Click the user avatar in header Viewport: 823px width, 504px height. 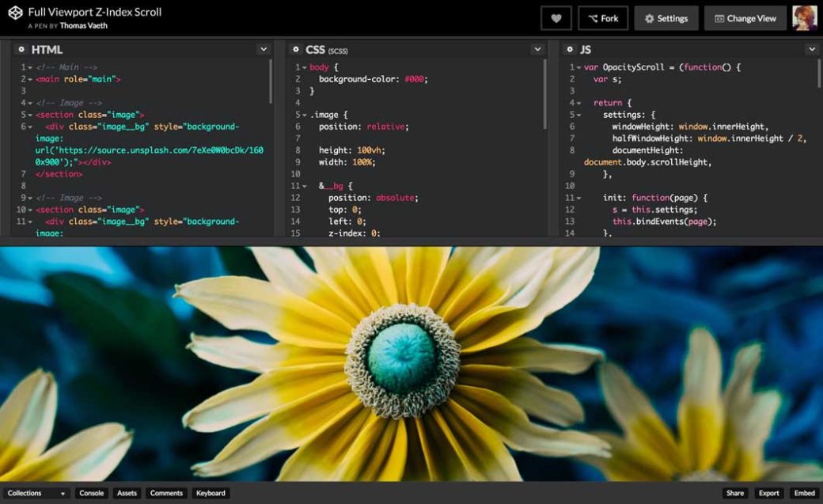click(805, 18)
